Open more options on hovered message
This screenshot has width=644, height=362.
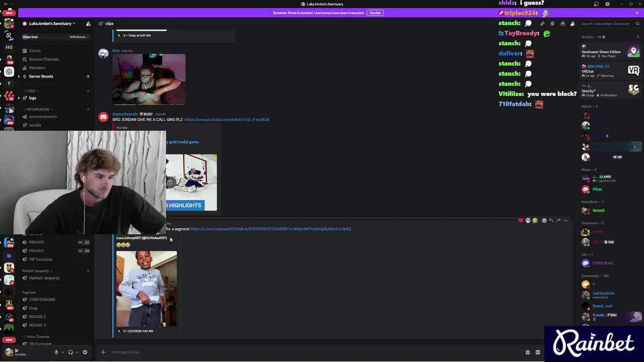(x=566, y=221)
